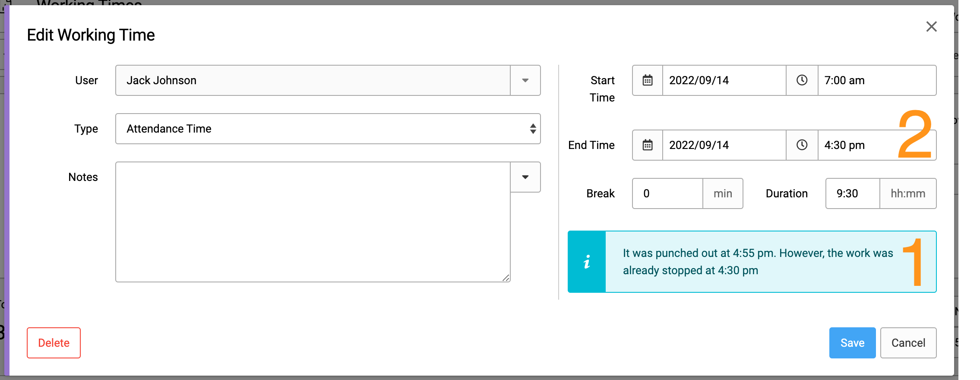Expand the Notes templates dropdown arrow
Screen dimensions: 980x380
(x=525, y=177)
